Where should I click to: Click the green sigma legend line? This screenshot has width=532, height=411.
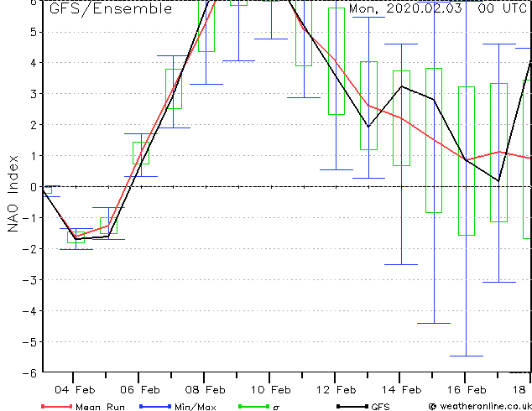pos(254,406)
